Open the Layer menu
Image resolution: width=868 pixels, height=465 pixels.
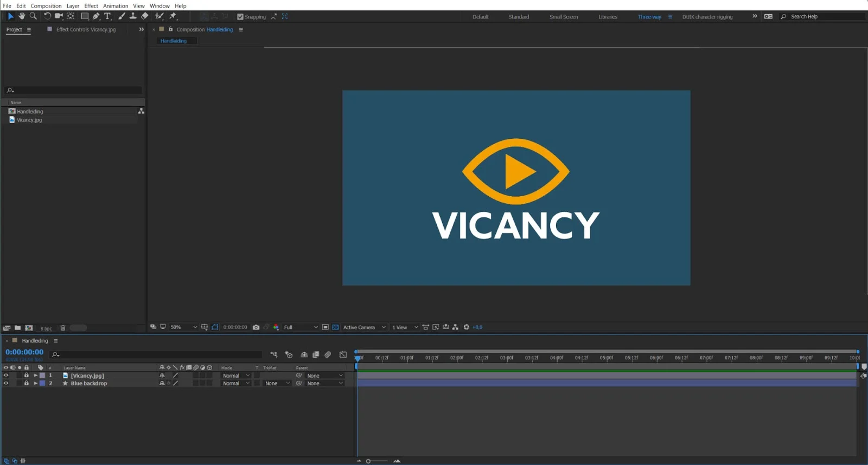[73, 6]
